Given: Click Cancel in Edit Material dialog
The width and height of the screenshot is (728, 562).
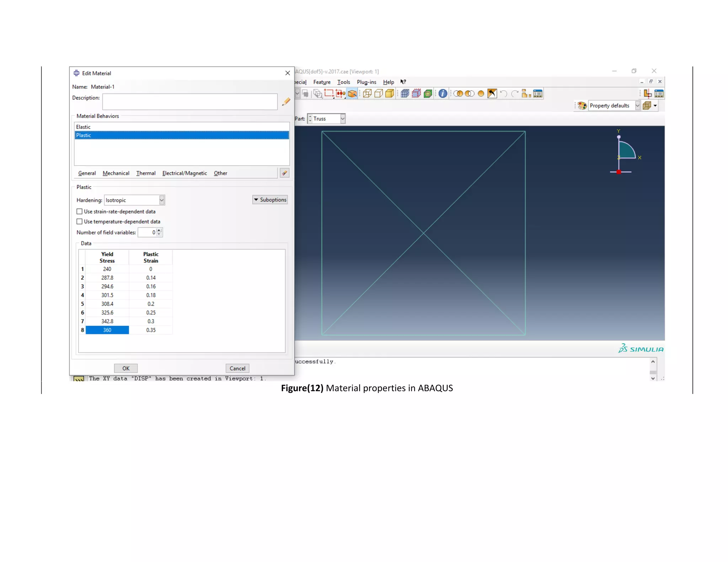Looking at the screenshot, I should [237, 368].
